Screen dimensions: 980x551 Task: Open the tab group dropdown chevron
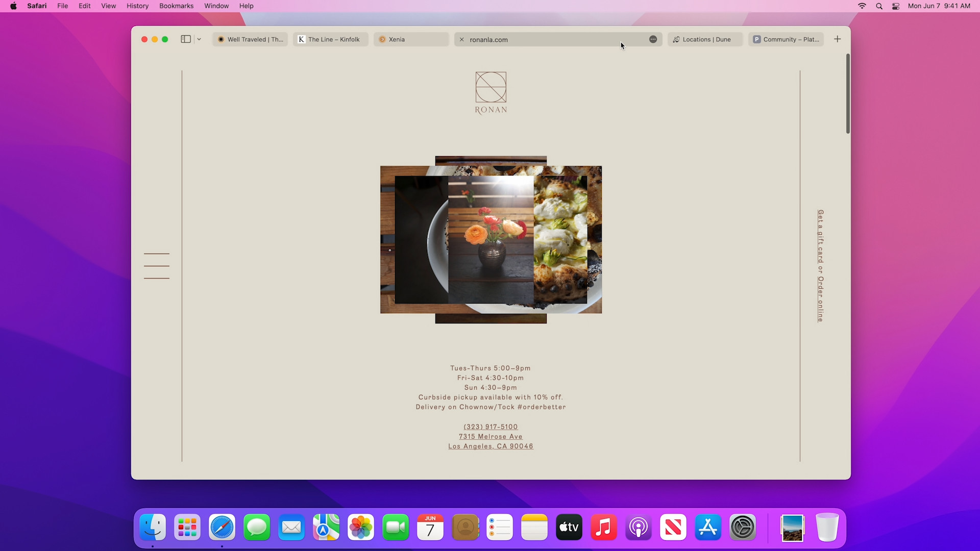pyautogui.click(x=199, y=39)
